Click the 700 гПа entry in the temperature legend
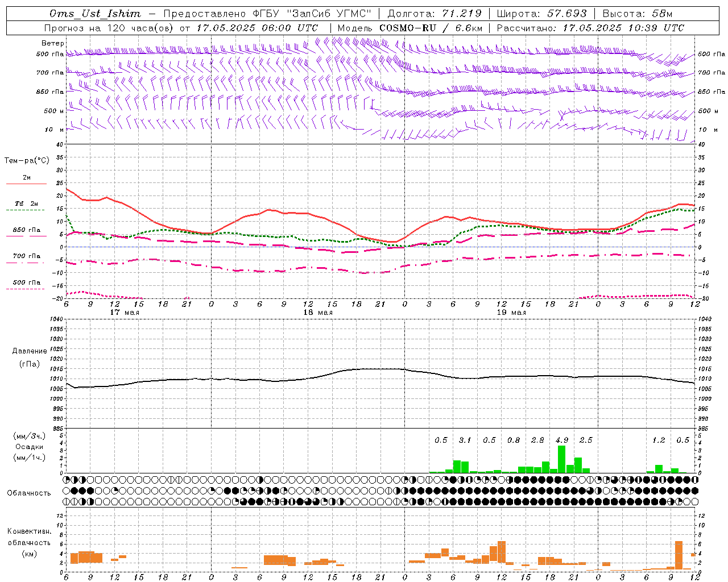The height and width of the screenshot is (582, 728). coord(27,256)
